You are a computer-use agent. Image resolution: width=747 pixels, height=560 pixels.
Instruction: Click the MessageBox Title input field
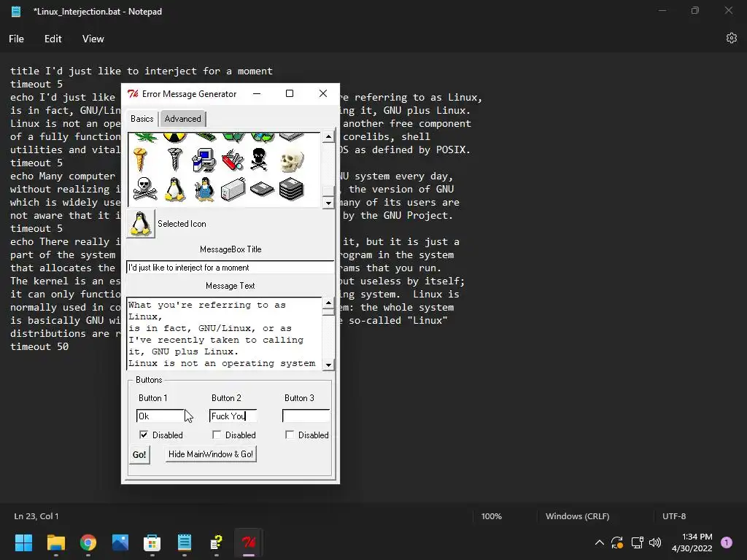click(x=230, y=267)
